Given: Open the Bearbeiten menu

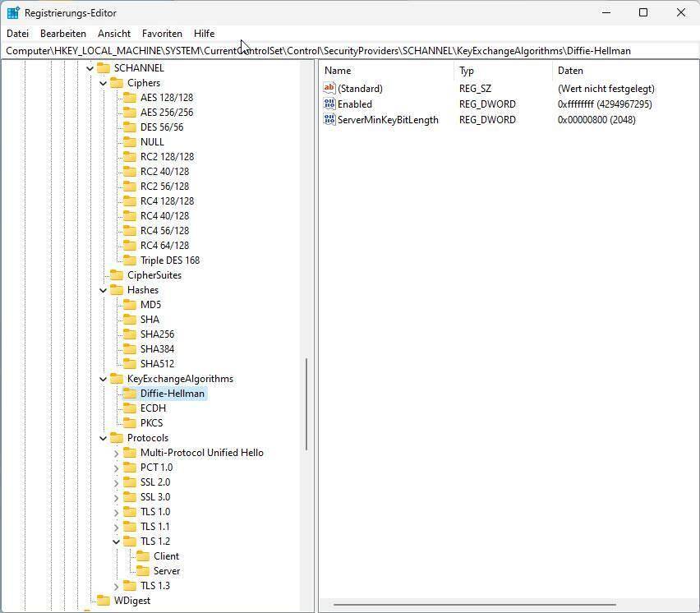Looking at the screenshot, I should 63,34.
